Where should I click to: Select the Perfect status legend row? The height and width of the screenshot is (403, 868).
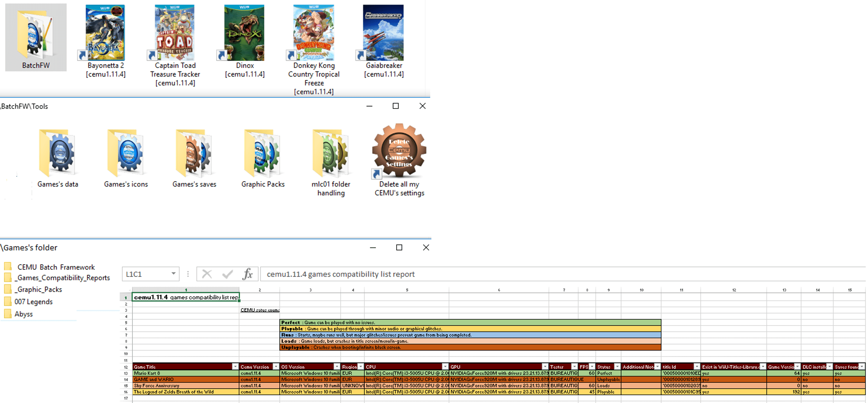pos(471,323)
